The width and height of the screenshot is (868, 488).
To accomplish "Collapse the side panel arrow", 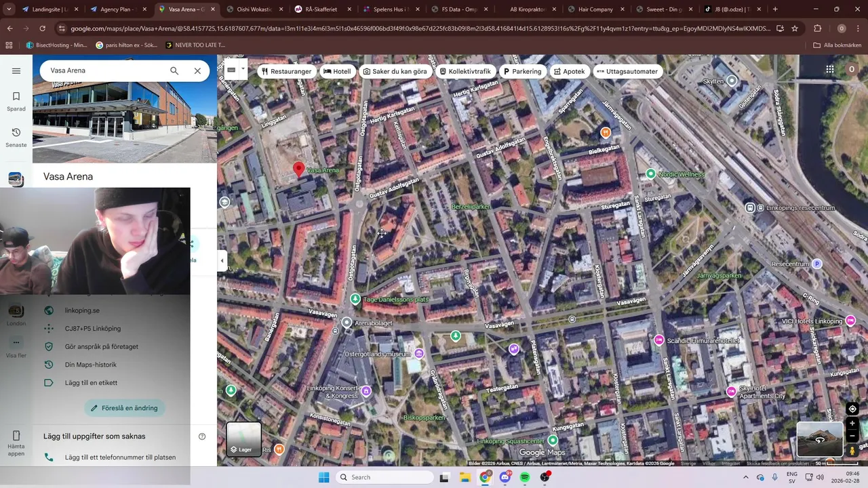I will 222,260.
